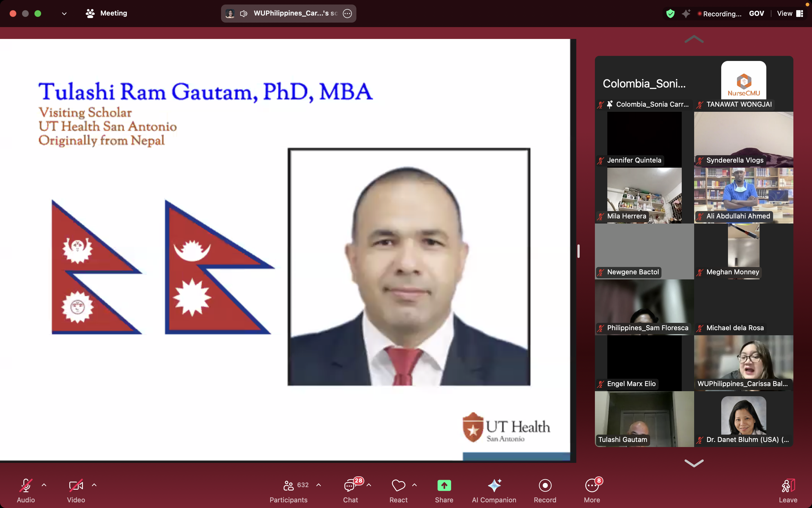This screenshot has height=508, width=812.
Task: Click the WUPhilippines_Car...'s screen share label
Action: 295,14
